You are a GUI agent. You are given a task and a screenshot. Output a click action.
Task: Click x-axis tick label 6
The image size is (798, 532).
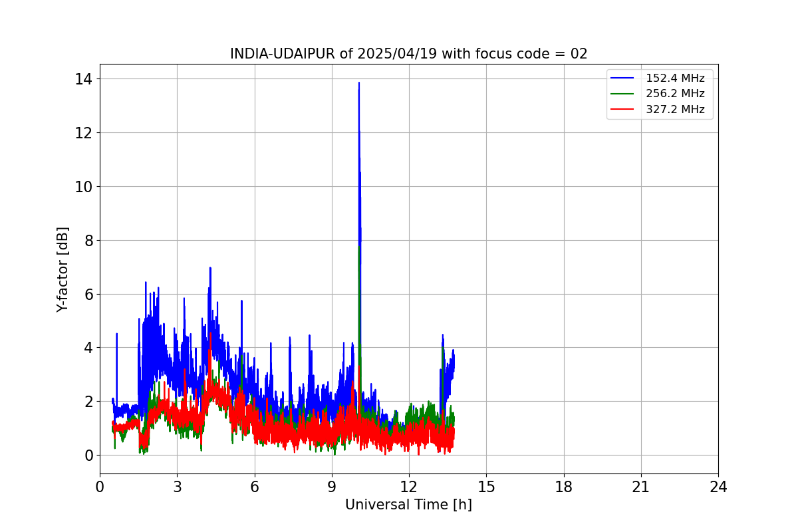pyautogui.click(x=255, y=487)
